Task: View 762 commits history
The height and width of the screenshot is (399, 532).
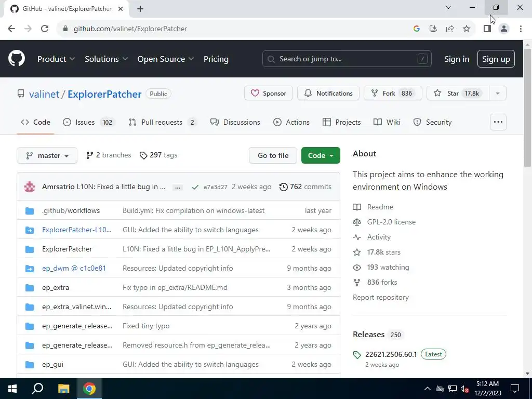Action: click(305, 187)
